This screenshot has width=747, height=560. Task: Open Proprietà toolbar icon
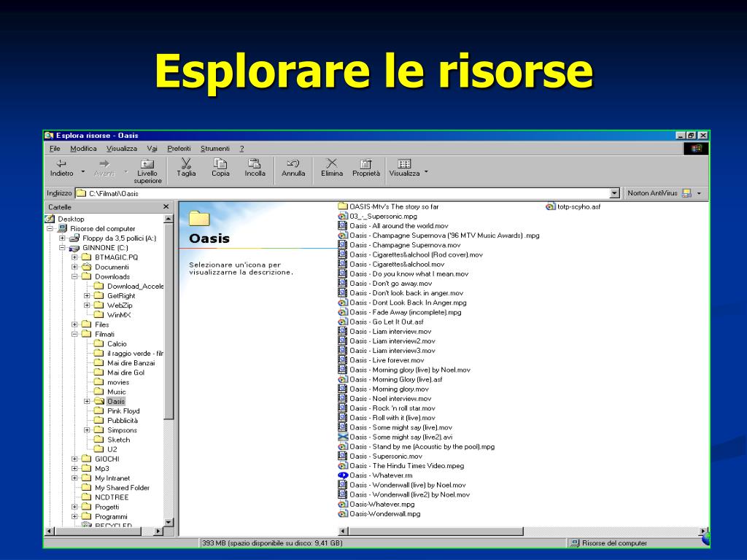click(366, 168)
